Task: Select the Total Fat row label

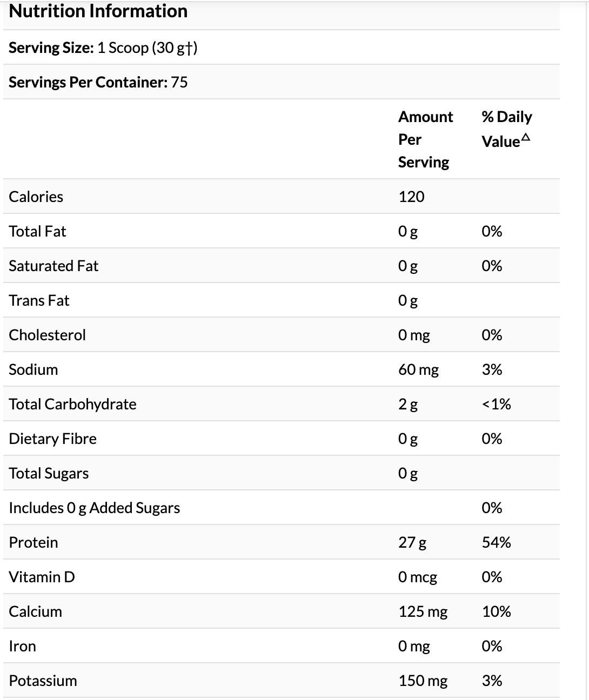Action: pos(37,231)
